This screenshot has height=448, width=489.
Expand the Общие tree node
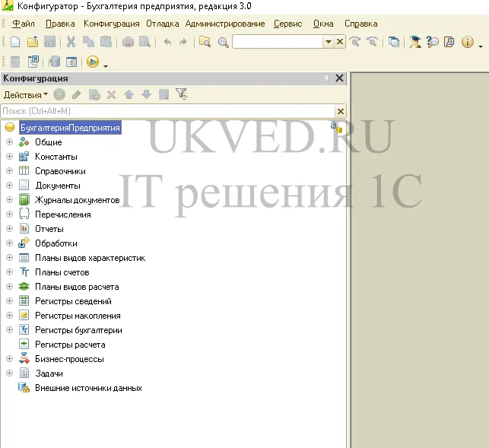coord(9,142)
